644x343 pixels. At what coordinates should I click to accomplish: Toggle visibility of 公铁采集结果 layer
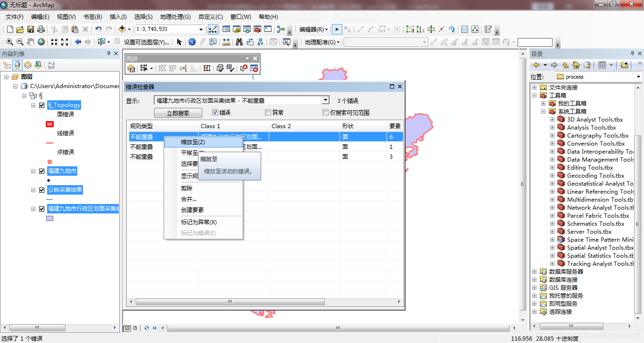point(42,190)
